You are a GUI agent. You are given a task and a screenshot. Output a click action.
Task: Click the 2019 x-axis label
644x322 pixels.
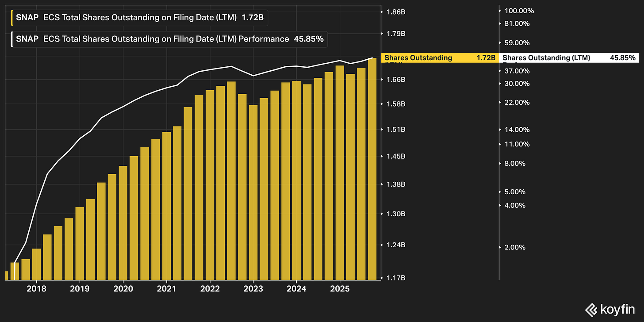pos(79,289)
